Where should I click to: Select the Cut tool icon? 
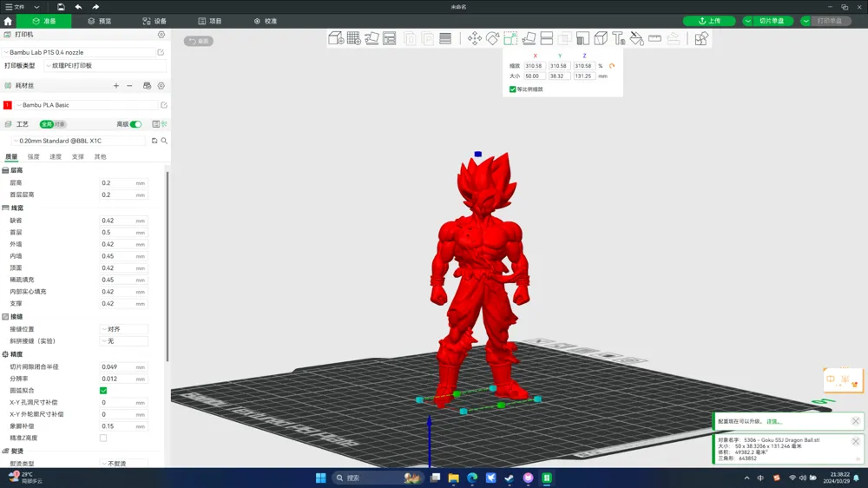coord(546,38)
